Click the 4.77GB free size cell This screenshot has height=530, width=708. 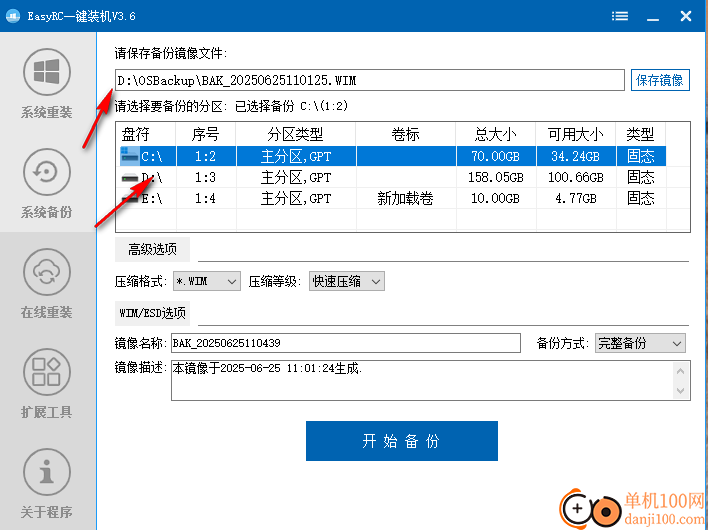576,199
